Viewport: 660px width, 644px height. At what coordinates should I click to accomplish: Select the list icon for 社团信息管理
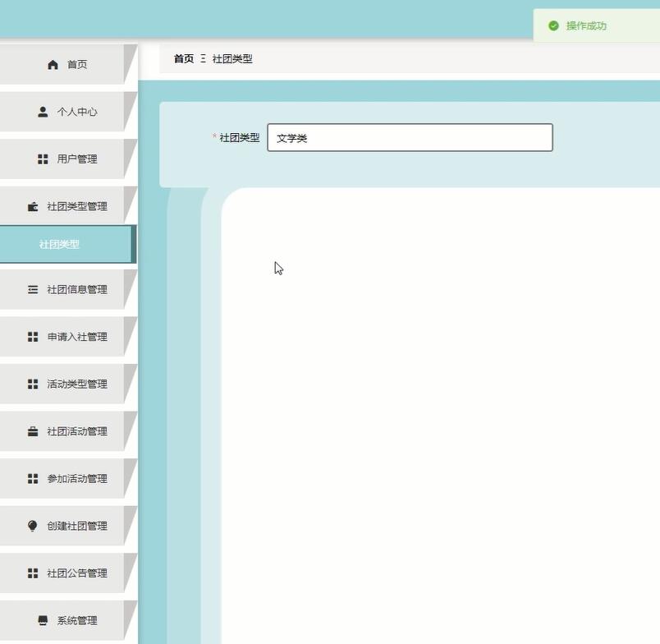(32, 289)
